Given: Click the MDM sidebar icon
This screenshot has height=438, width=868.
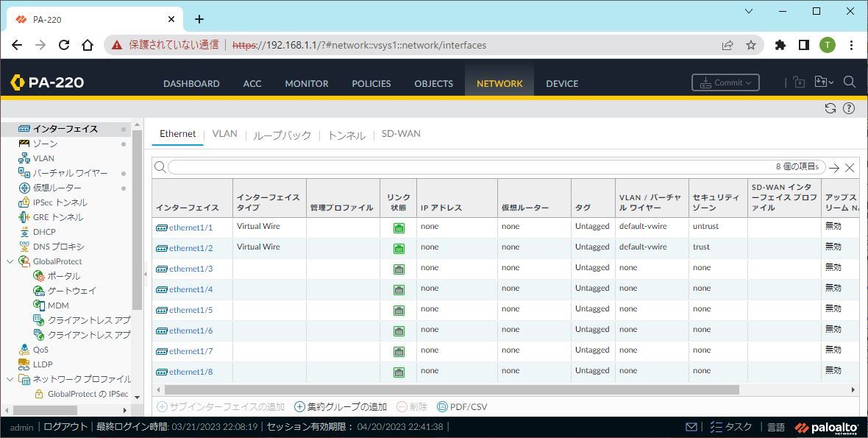Looking at the screenshot, I should coord(39,305).
